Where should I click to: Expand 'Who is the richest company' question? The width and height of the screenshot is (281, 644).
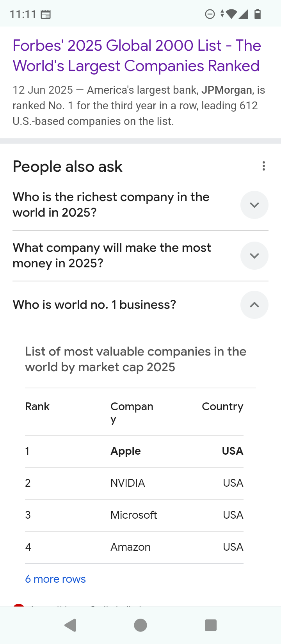[x=254, y=205]
